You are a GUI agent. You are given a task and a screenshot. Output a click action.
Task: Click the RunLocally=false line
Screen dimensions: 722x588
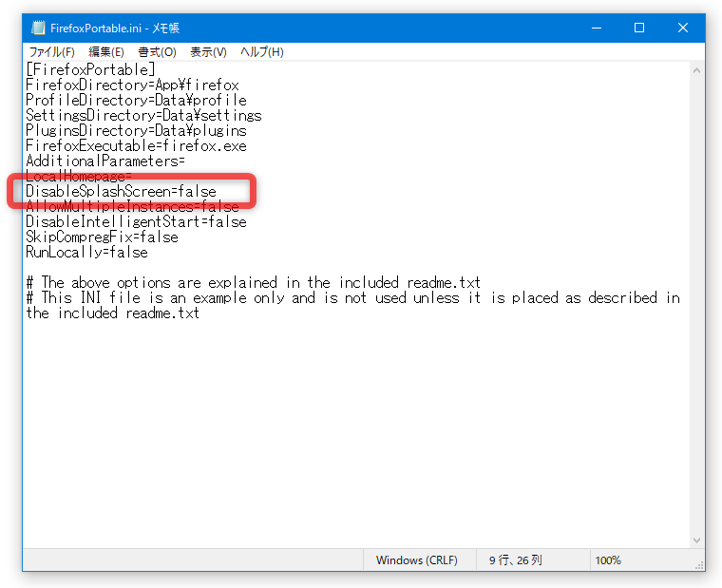click(87, 252)
